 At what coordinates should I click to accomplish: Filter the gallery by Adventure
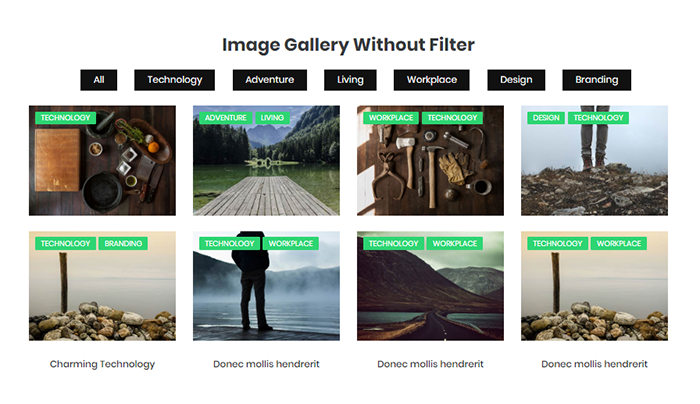(269, 80)
